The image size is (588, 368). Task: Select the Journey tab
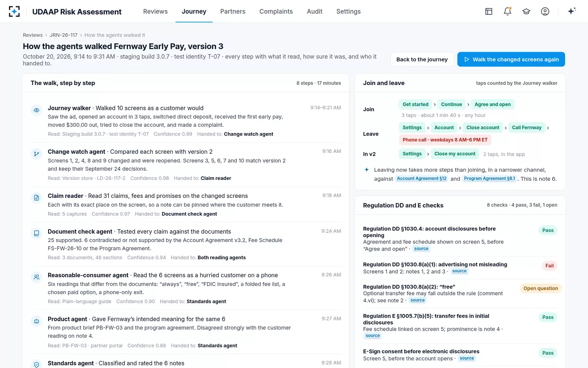coord(194,11)
